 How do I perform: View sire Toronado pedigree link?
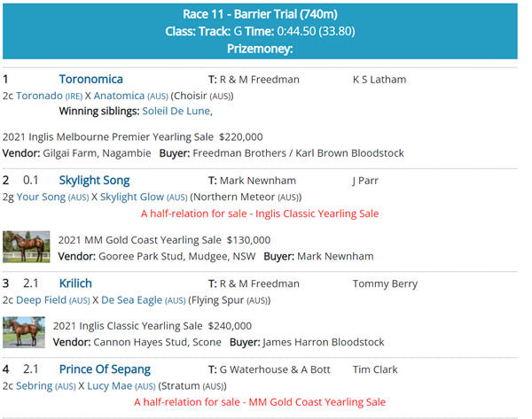(x=40, y=95)
